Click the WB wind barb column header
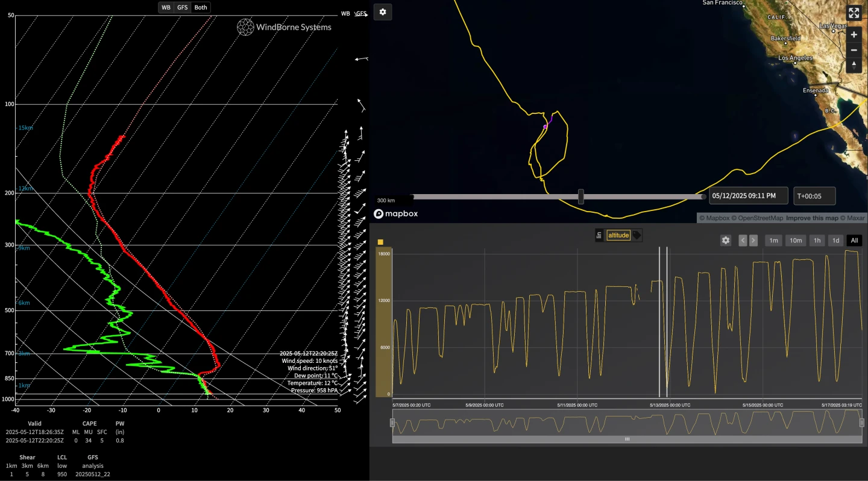 (345, 13)
